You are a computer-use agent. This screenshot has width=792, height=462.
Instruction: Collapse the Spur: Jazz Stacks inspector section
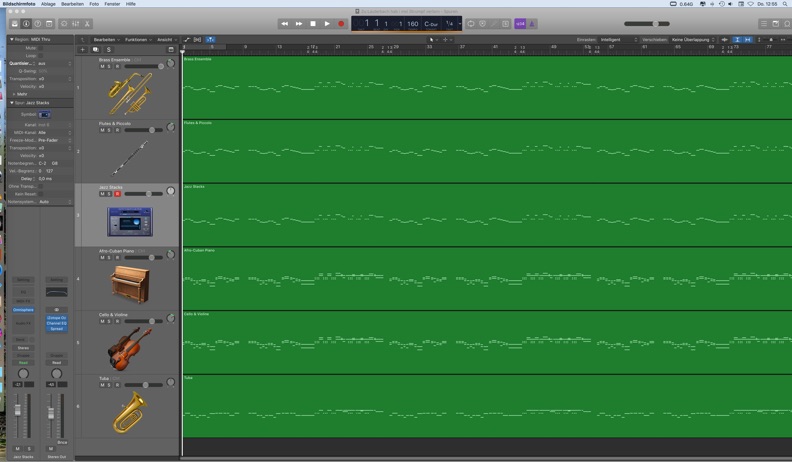coord(12,102)
